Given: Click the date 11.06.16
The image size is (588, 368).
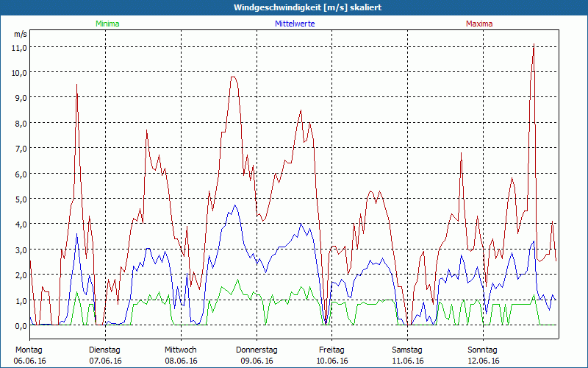Looking at the screenshot, I should point(408,361).
